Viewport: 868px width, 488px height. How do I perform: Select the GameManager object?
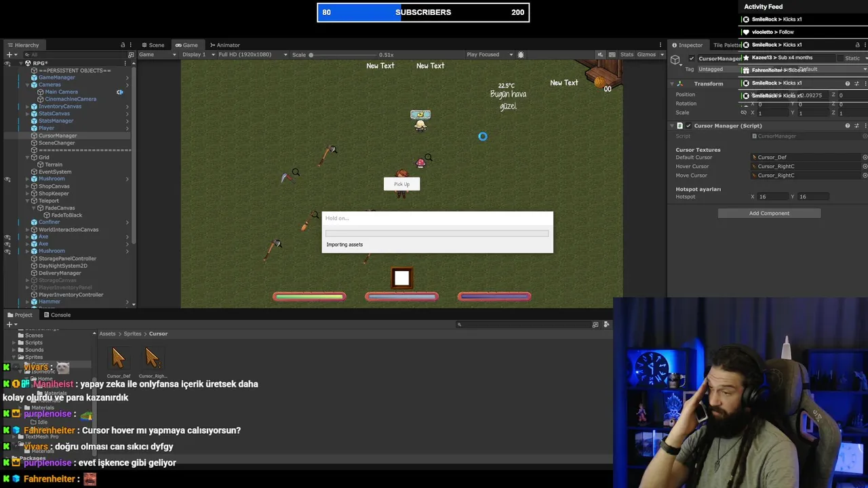coord(57,77)
